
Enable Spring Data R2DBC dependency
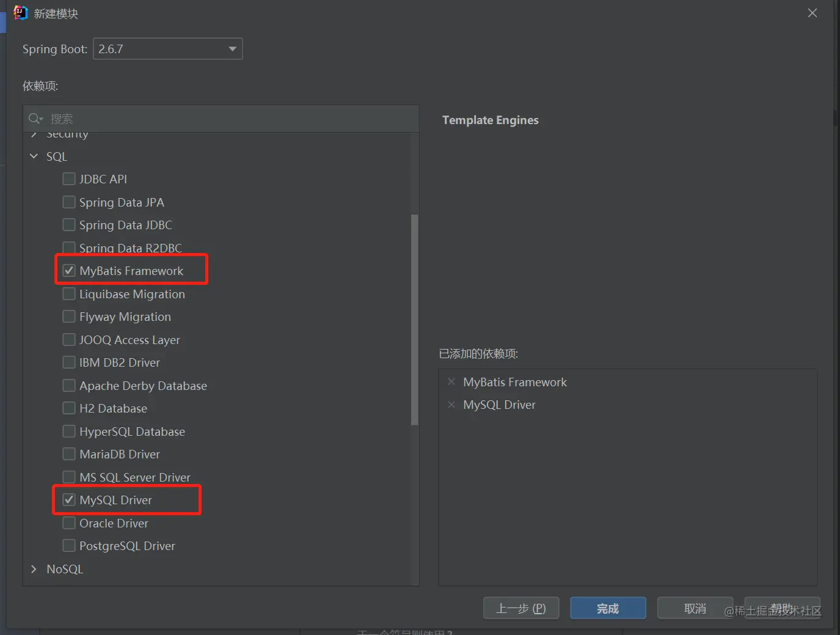pyautogui.click(x=69, y=248)
